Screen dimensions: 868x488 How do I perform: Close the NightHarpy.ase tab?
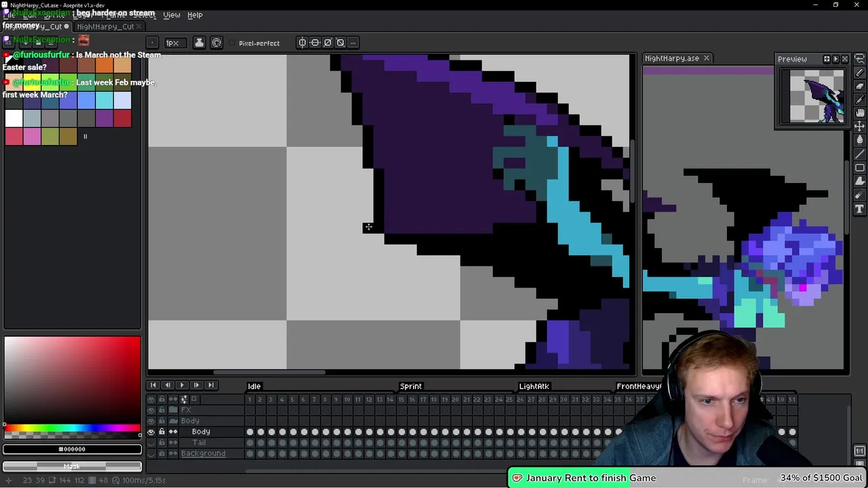pyautogui.click(x=706, y=58)
